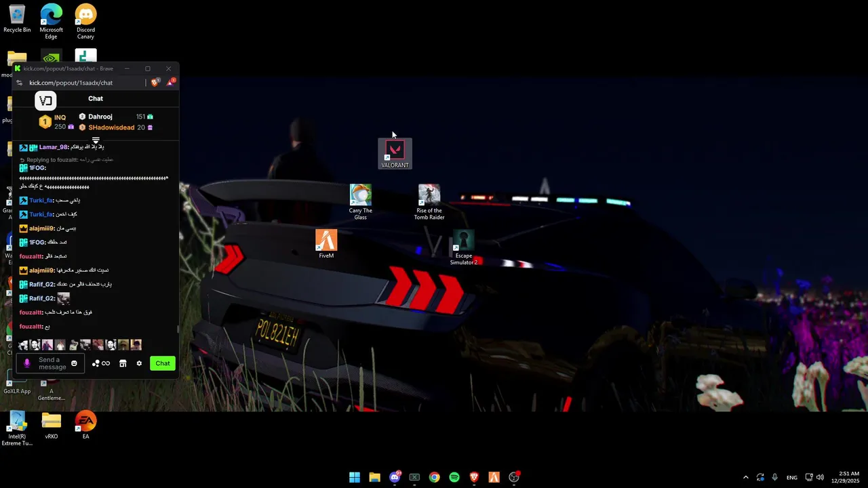
Task: Collapse the gifters leaderboard handle
Action: (x=96, y=140)
